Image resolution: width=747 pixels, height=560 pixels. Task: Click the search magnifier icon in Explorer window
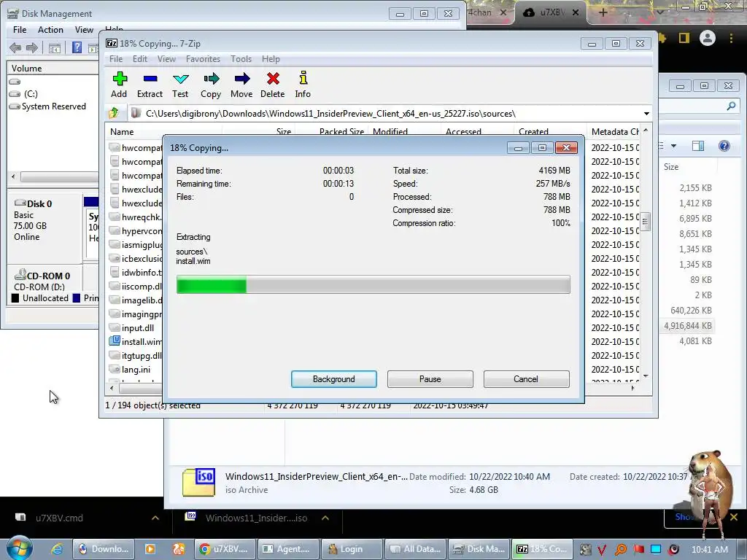pyautogui.click(x=731, y=106)
